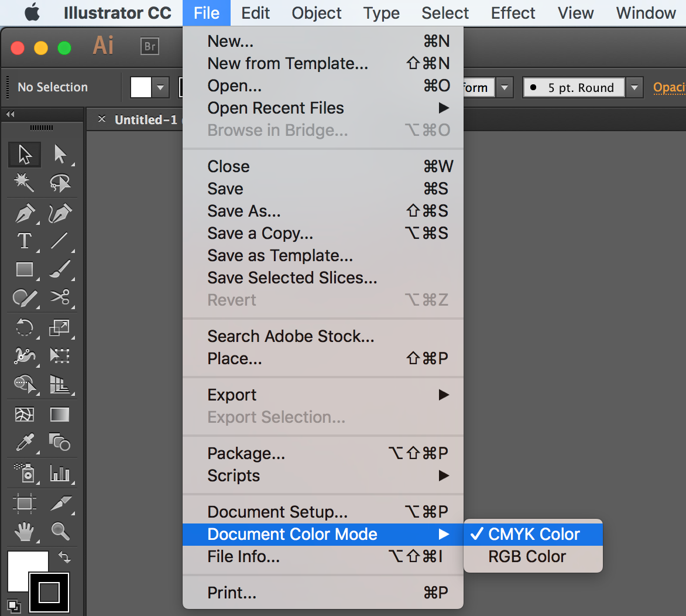Choose the Rectangle tool
The width and height of the screenshot is (686, 616).
pyautogui.click(x=25, y=269)
